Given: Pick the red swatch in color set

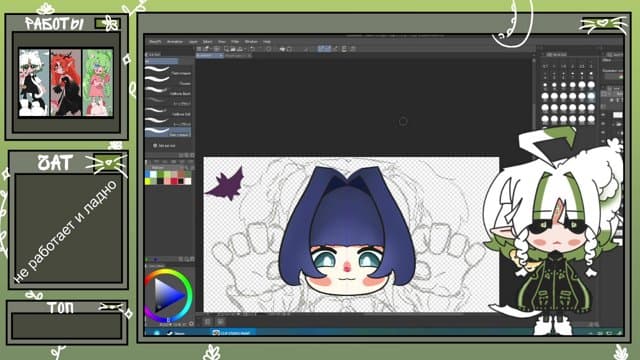Looking at the screenshot, I should (174, 181).
